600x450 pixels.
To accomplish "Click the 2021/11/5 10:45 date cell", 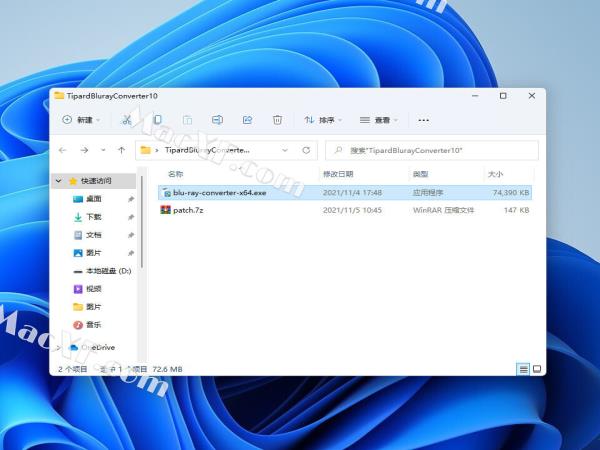I will pos(352,210).
